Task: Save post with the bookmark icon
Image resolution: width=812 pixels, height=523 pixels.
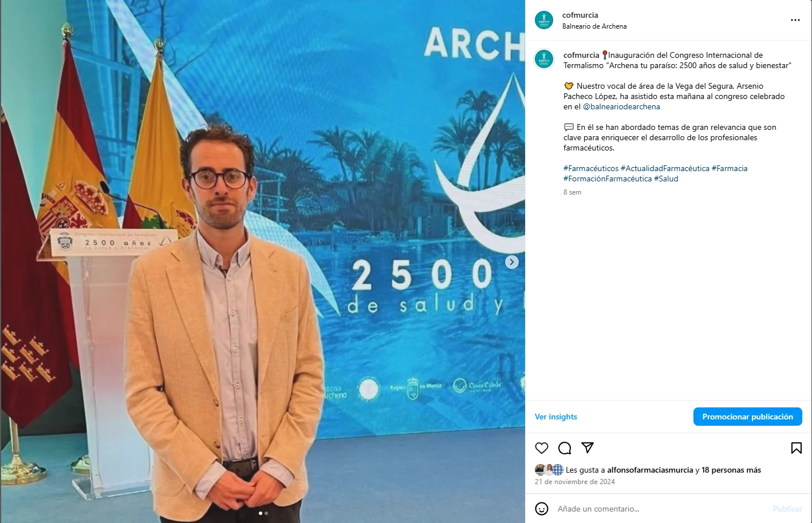Action: pos(796,448)
